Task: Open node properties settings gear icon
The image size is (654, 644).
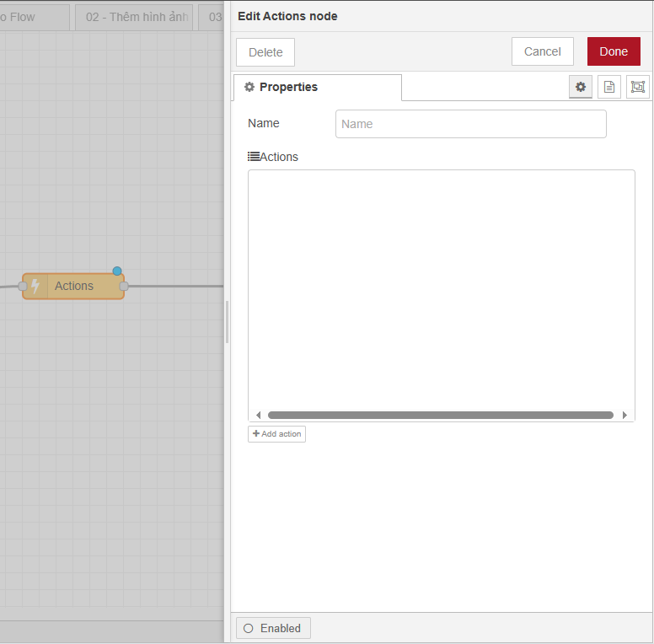Action: pyautogui.click(x=580, y=87)
